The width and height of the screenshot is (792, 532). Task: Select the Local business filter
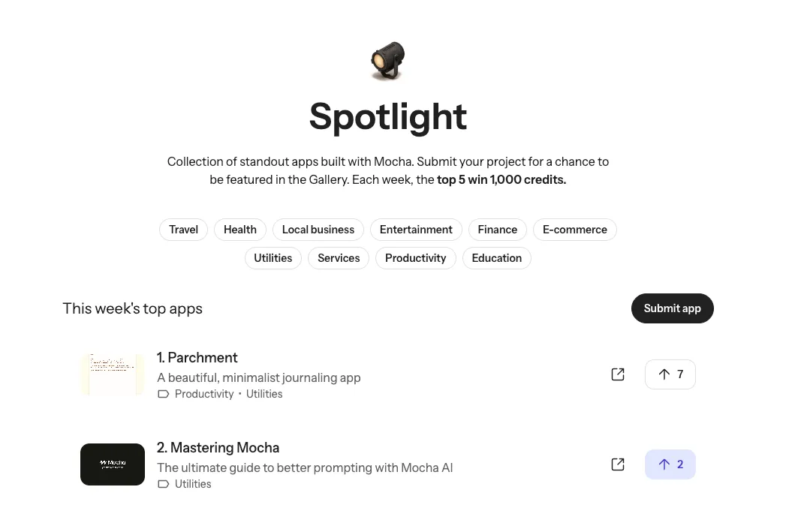coord(318,230)
